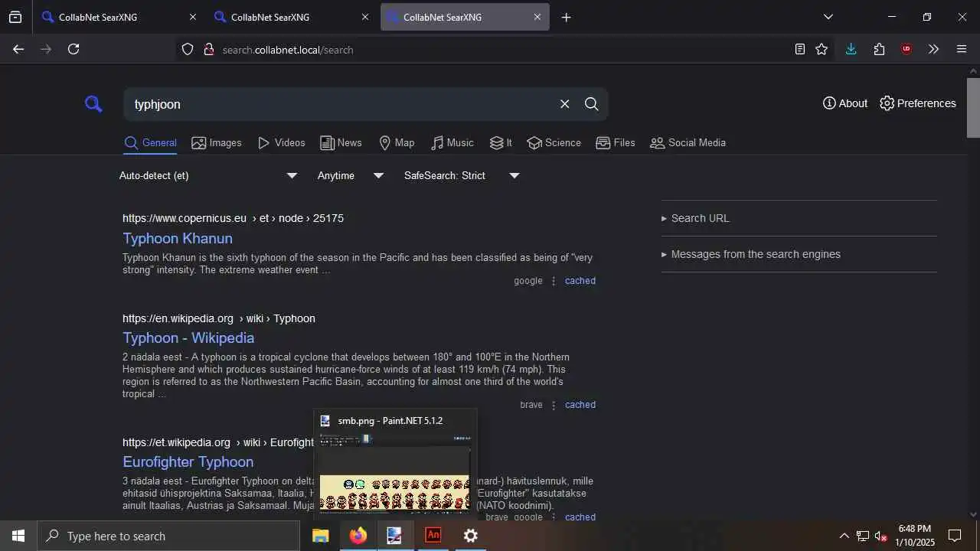Switch to Social Media category

point(688,143)
